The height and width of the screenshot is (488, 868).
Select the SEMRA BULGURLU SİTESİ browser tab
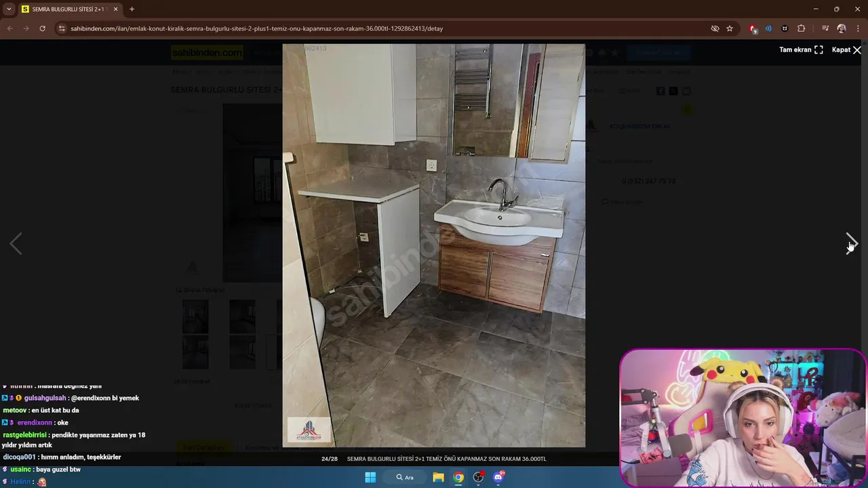tap(69, 9)
